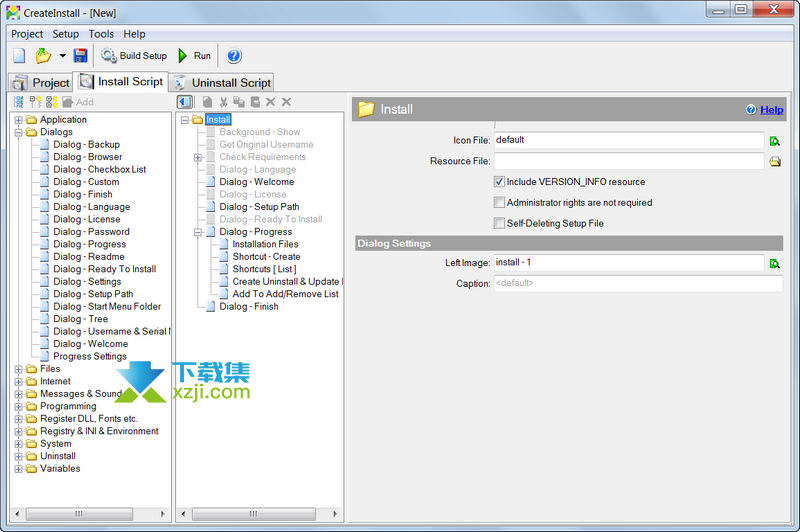Click the Run button
The height and width of the screenshot is (532, 800).
(x=194, y=56)
